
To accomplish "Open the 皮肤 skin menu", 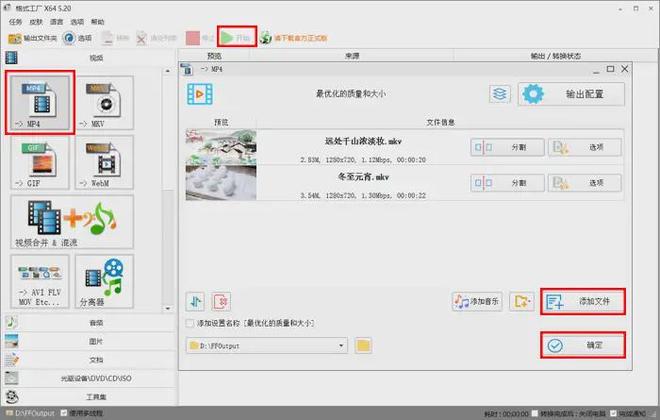I will 36,22.
